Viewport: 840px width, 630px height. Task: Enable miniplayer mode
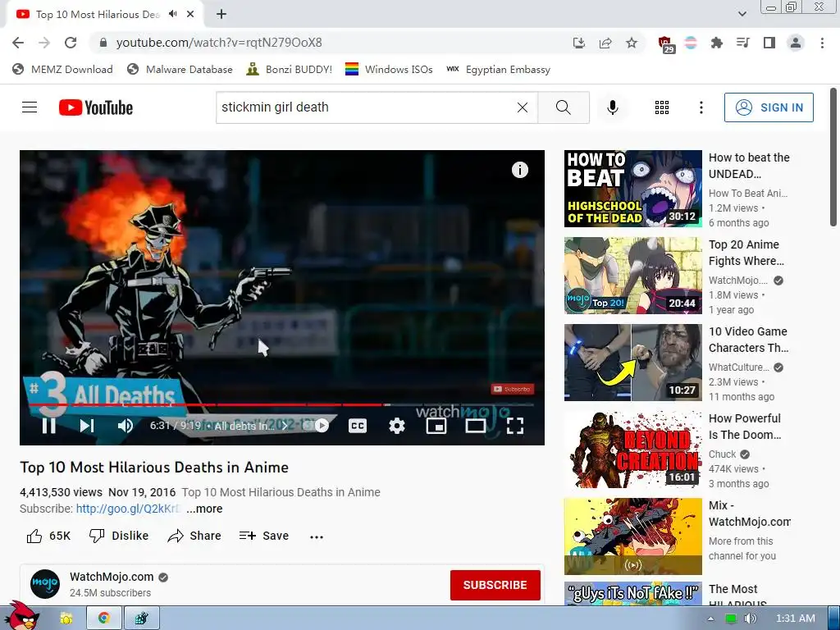436,426
